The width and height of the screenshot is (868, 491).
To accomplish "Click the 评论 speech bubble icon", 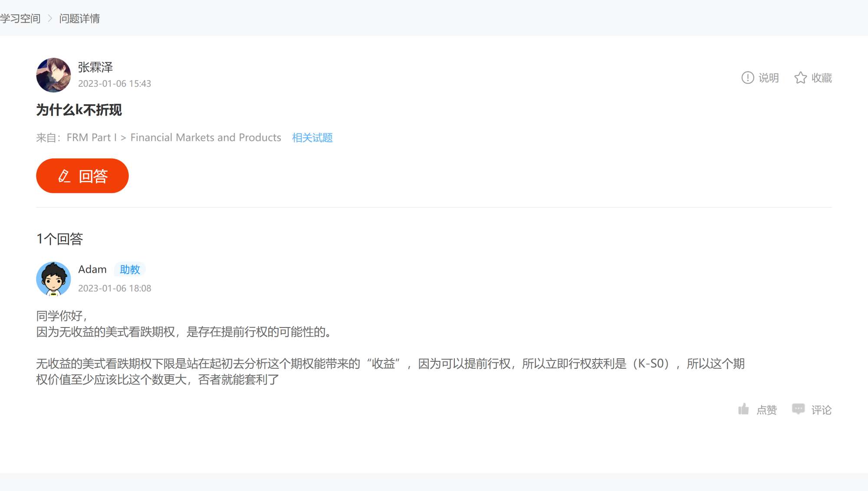I will tap(798, 409).
